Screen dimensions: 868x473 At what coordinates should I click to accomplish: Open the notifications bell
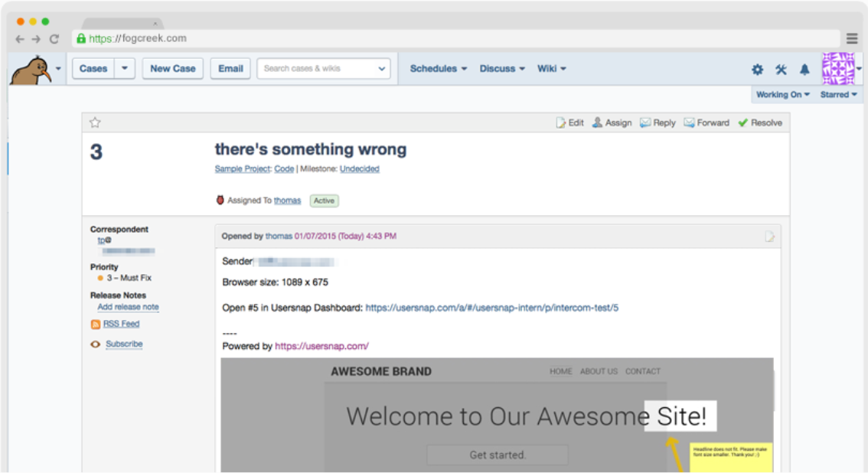pyautogui.click(x=804, y=69)
